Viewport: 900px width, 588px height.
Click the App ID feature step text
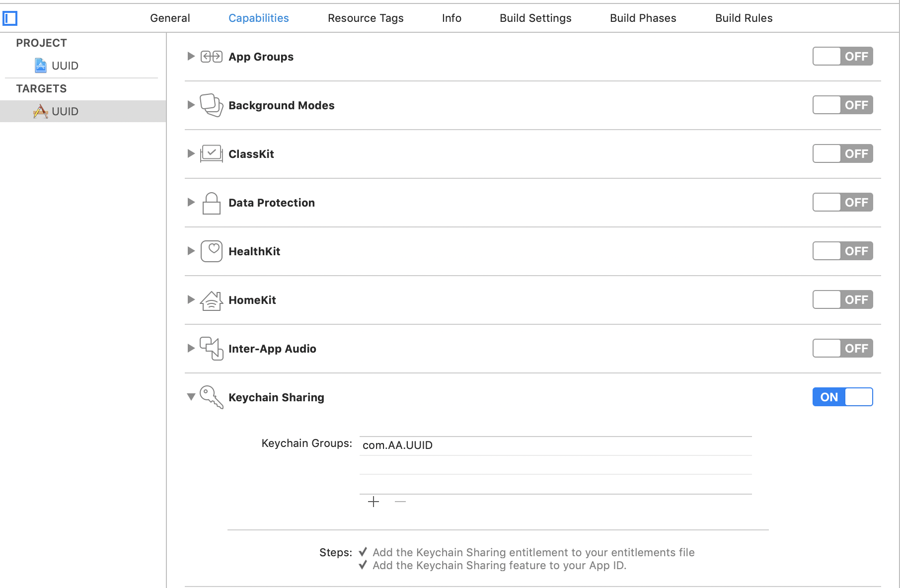pyautogui.click(x=499, y=565)
